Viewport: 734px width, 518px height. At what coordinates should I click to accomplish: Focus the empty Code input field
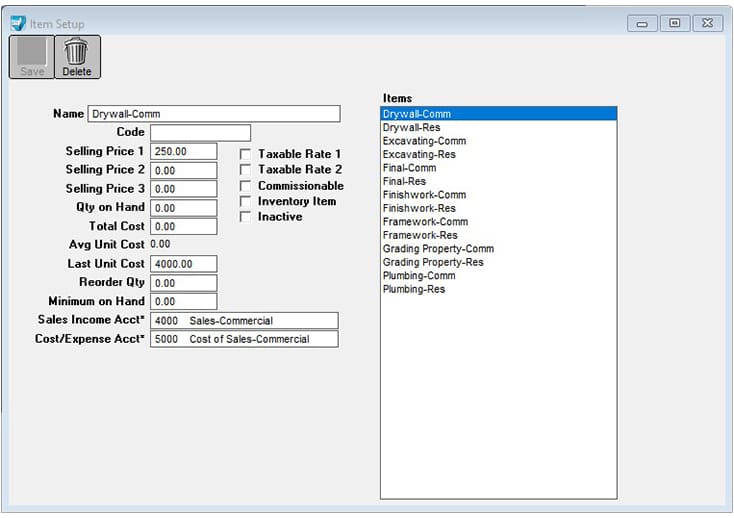(200, 133)
